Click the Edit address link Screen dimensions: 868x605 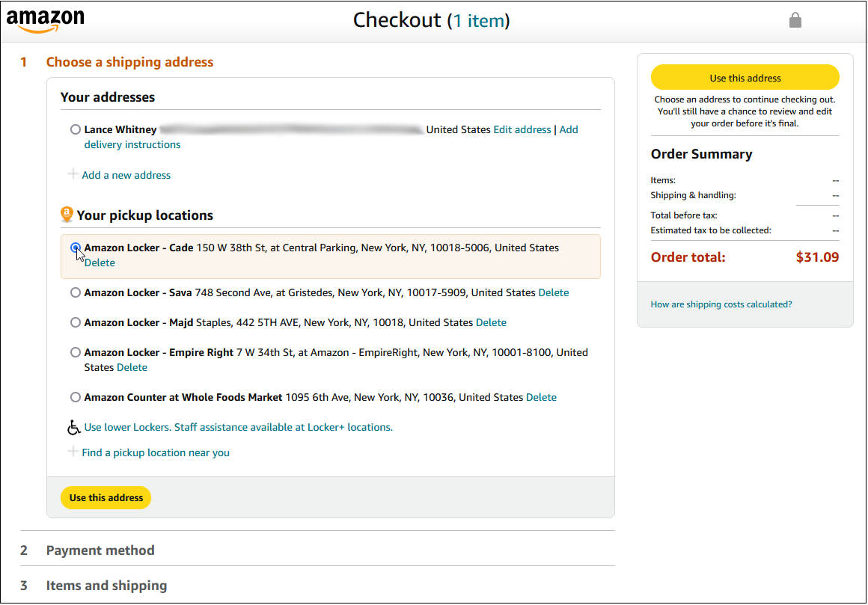522,129
